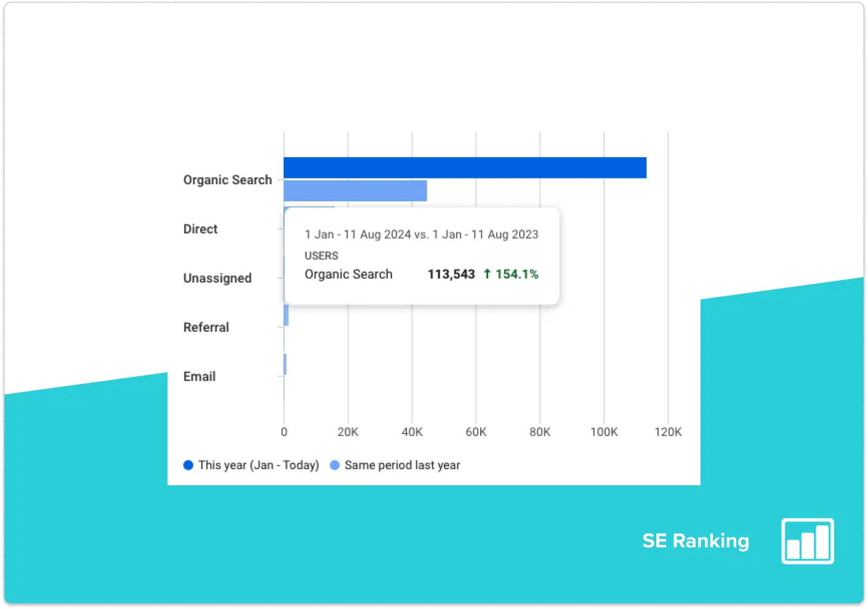Image resolution: width=868 pixels, height=609 pixels.
Task: Toggle the "Same period last year" legend label
Action: coord(402,465)
